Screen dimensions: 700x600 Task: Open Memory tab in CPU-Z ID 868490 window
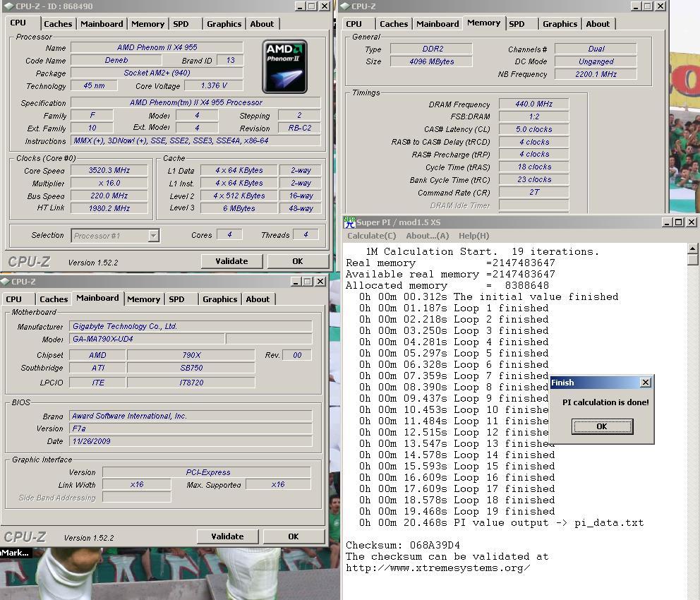[147, 24]
